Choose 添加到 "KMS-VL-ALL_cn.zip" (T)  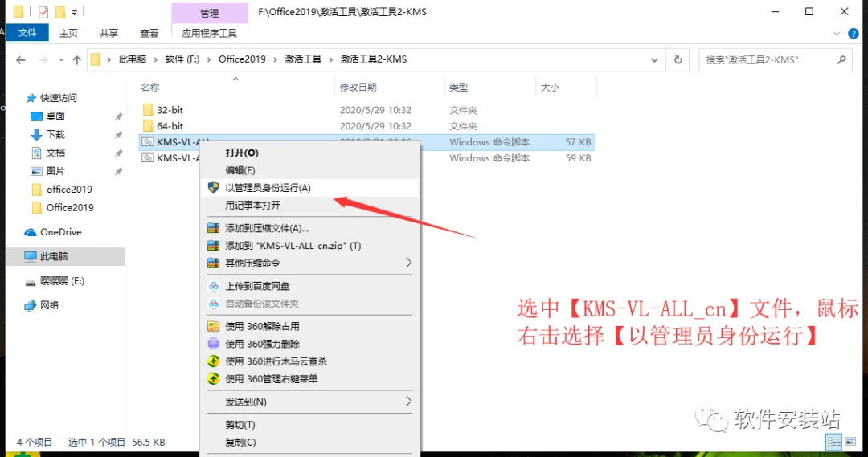(309, 246)
